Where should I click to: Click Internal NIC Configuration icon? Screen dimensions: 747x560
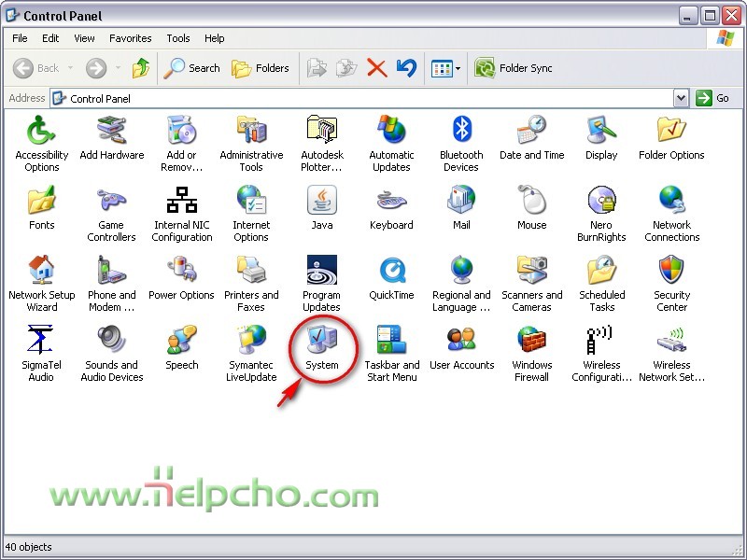click(181, 214)
